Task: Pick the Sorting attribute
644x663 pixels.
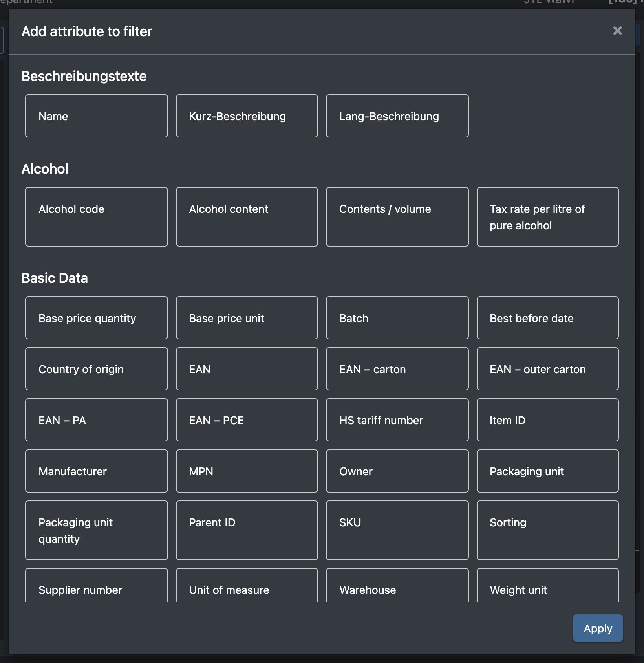Action: pos(548,530)
